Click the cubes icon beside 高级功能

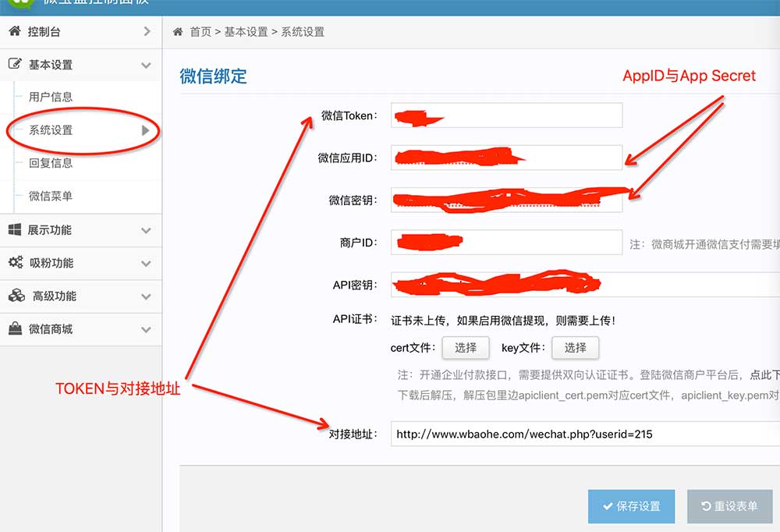click(x=16, y=296)
